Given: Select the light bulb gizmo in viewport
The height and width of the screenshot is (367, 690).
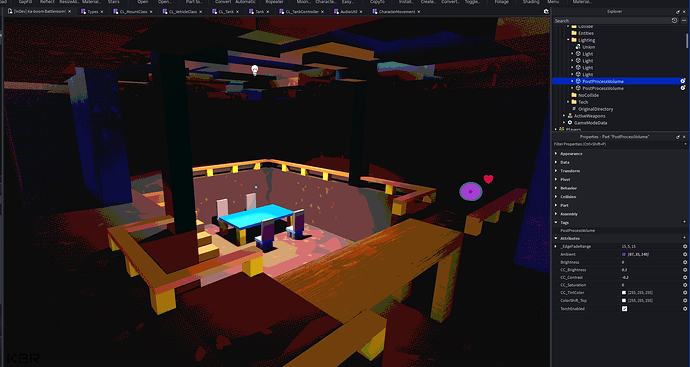Looking at the screenshot, I should [x=254, y=70].
